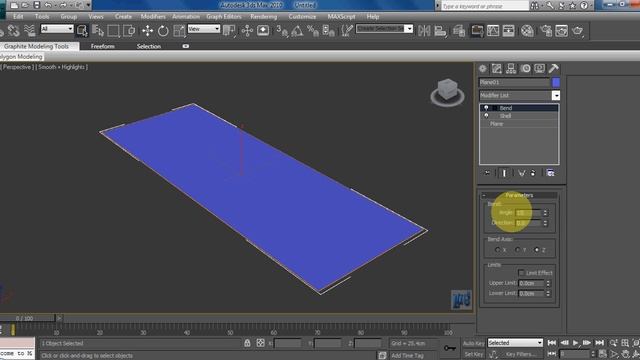Screen dimensions: 640x360
Task: Click the Render Production teapot icon
Action: click(577, 31)
